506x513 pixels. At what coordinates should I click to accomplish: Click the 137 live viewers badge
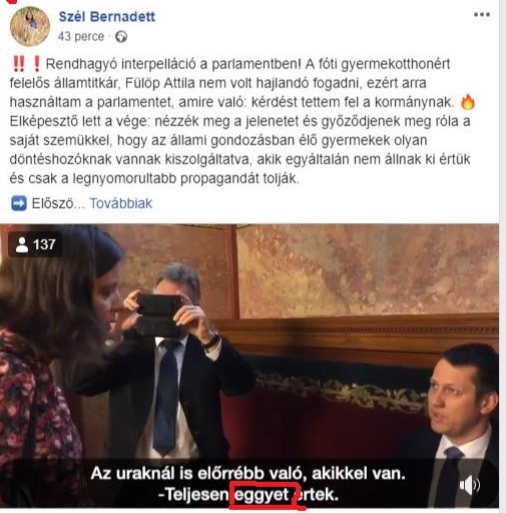[35, 245]
